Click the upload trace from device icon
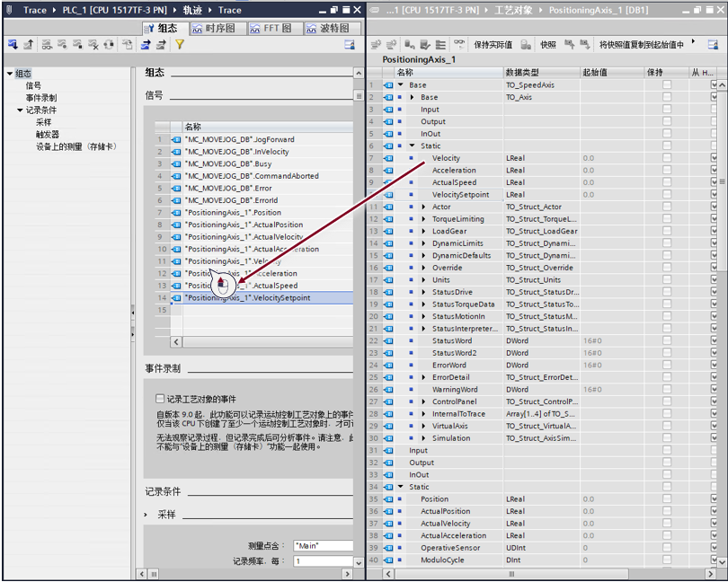728x582 pixels. (29, 45)
